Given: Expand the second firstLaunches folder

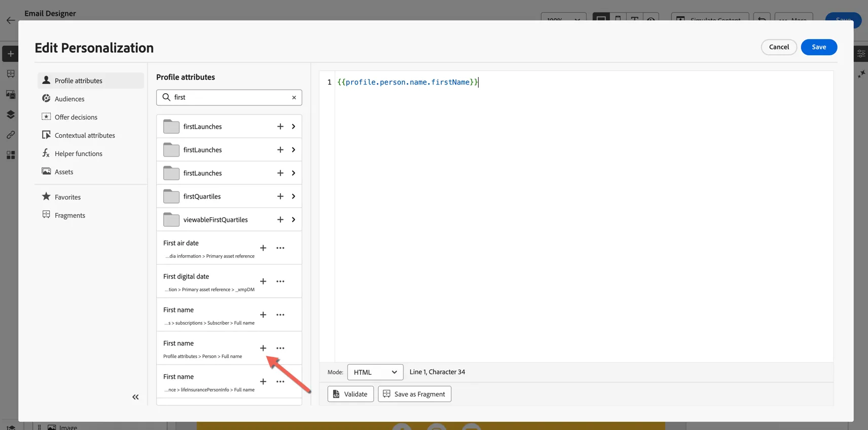Looking at the screenshot, I should [294, 150].
